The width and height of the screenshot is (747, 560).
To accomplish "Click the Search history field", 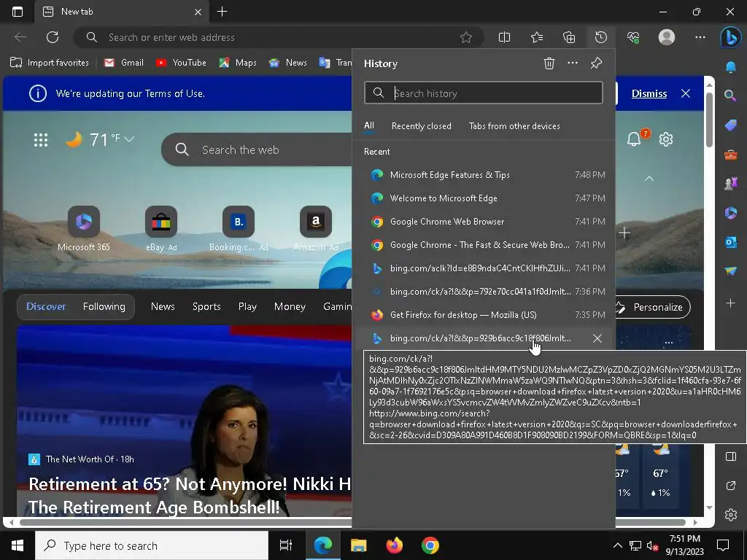I will click(484, 93).
